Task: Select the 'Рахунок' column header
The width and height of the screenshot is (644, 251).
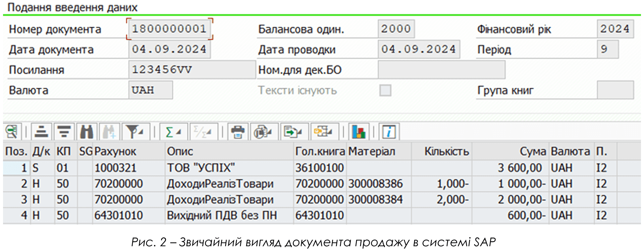Action: 129,151
